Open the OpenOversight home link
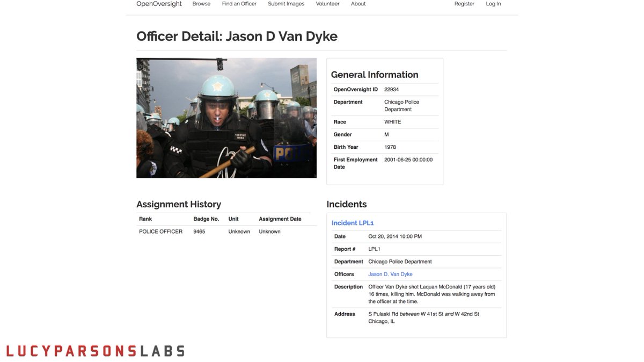Viewport: 644px width, 362px height. (159, 4)
